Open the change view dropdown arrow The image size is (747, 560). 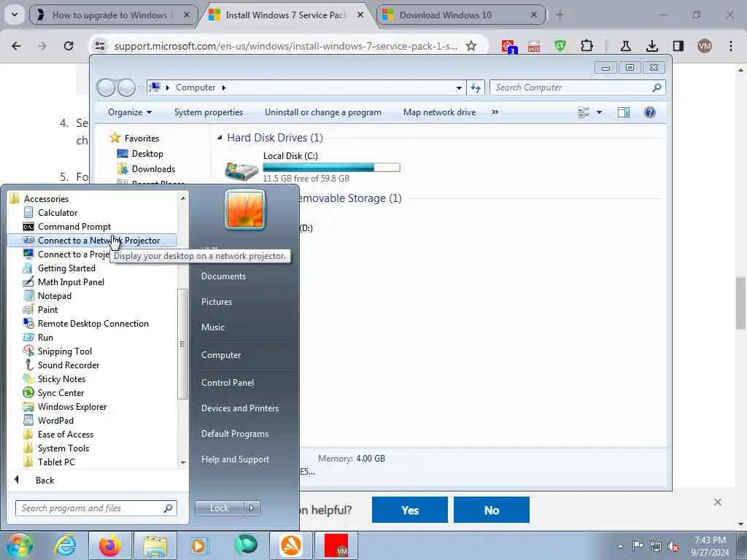(600, 112)
